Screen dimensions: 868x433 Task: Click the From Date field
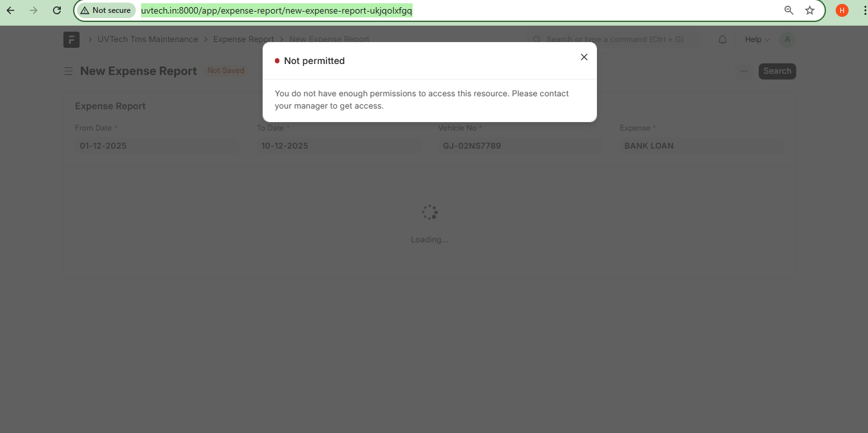(x=157, y=146)
